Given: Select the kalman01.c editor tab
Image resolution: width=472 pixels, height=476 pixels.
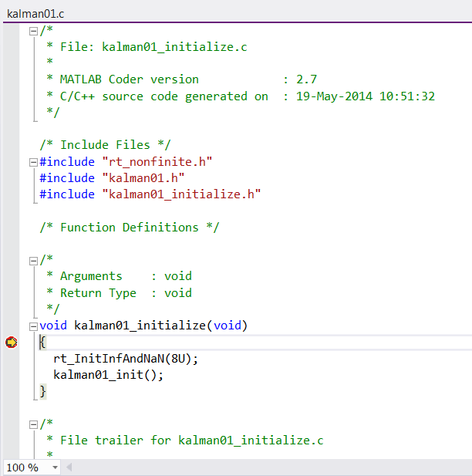Looking at the screenshot, I should coord(35,14).
